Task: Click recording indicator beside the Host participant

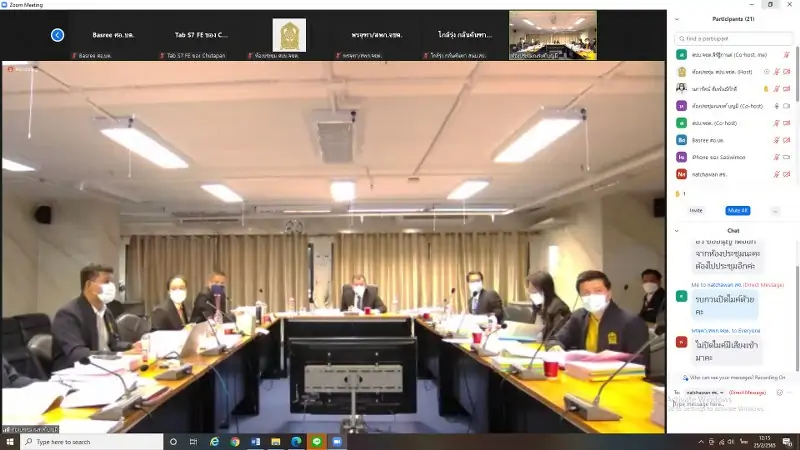Action: [766, 72]
